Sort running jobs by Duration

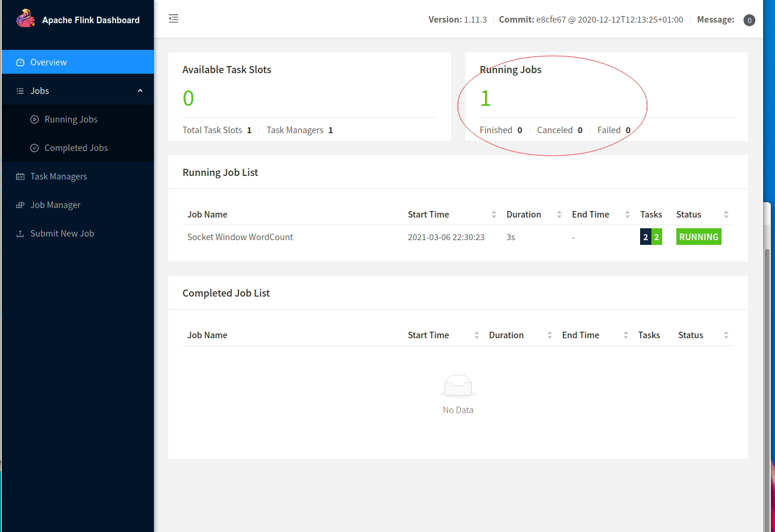click(559, 215)
